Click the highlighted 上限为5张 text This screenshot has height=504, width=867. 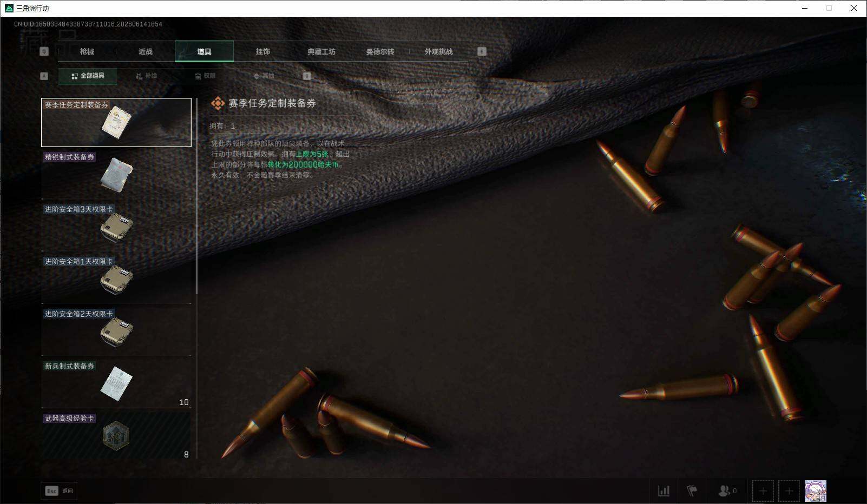(x=312, y=154)
